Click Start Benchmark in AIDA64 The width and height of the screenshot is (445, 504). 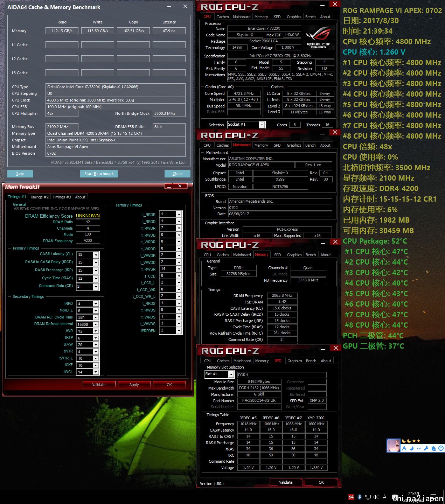99,174
